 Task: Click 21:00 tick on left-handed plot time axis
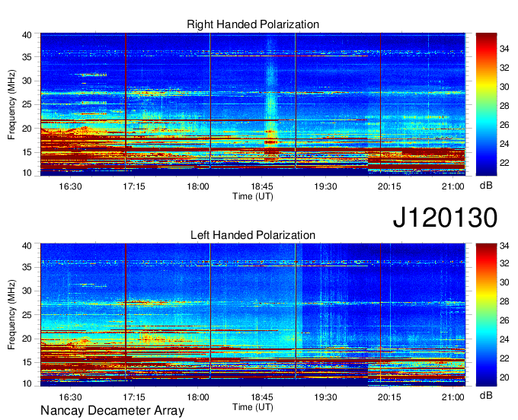click(453, 397)
